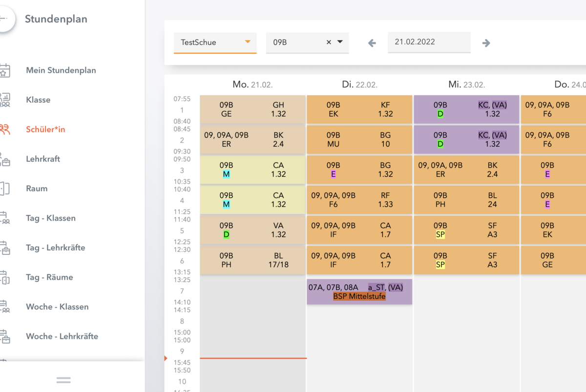The width and height of the screenshot is (586, 392).
Task: Expand the 09B class dropdown arrow
Action: [340, 42]
